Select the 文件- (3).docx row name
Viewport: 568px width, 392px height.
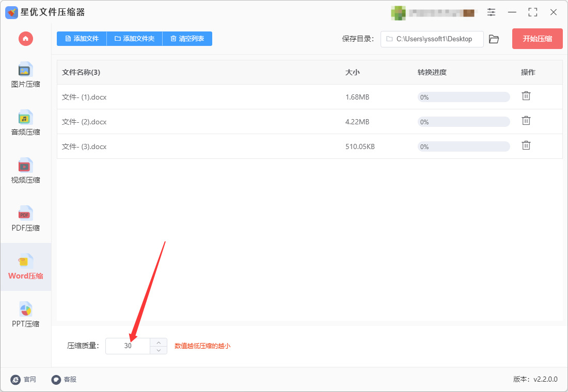point(84,146)
